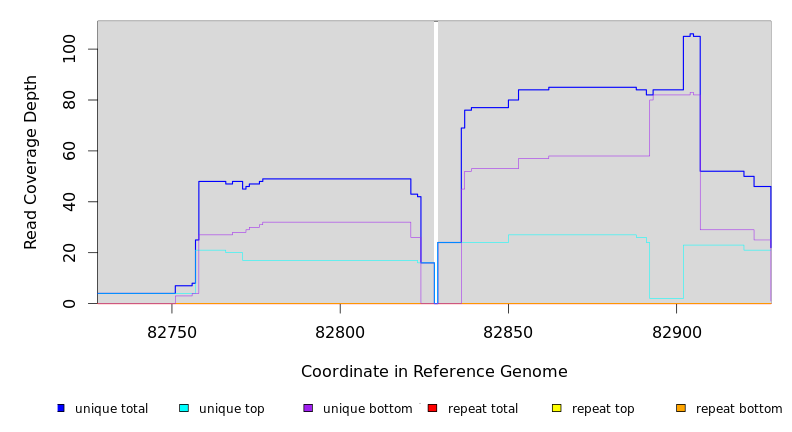Viewport: 792px width, 432px height.
Task: Click the 82800 x-axis tick label
Action: point(340,331)
